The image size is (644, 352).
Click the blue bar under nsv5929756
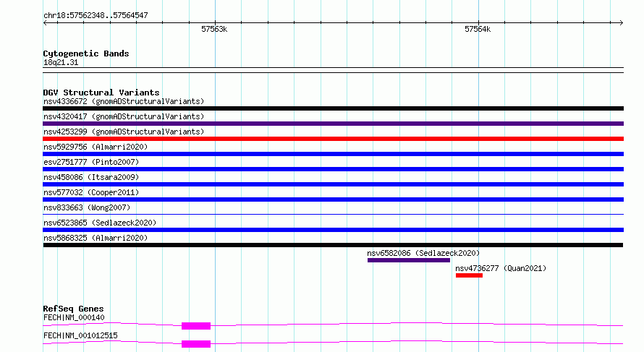[x=333, y=154]
